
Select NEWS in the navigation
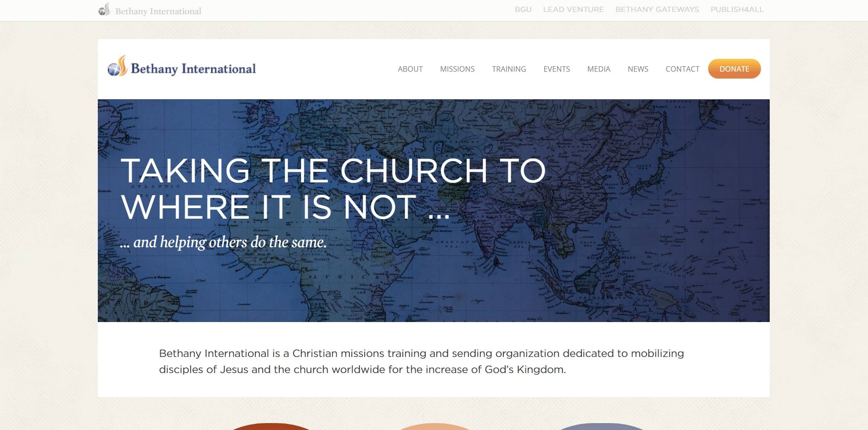point(638,69)
